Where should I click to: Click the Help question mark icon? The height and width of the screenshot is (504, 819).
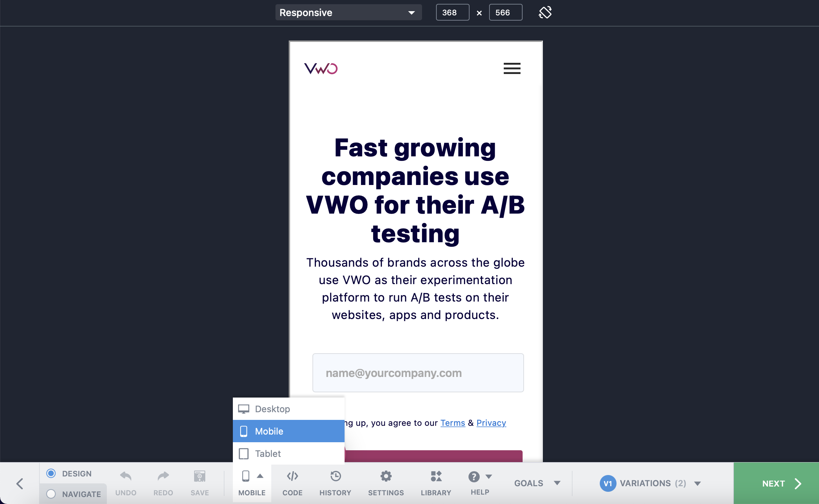474,476
